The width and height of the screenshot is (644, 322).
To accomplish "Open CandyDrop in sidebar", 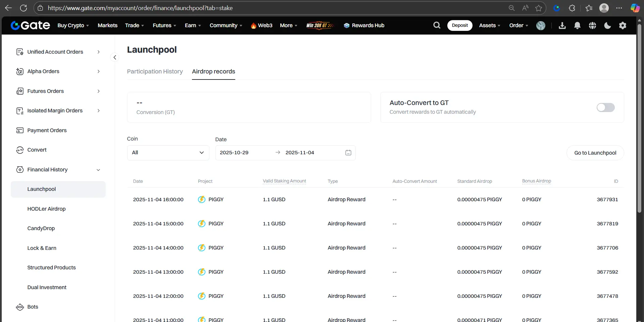I will (41, 228).
